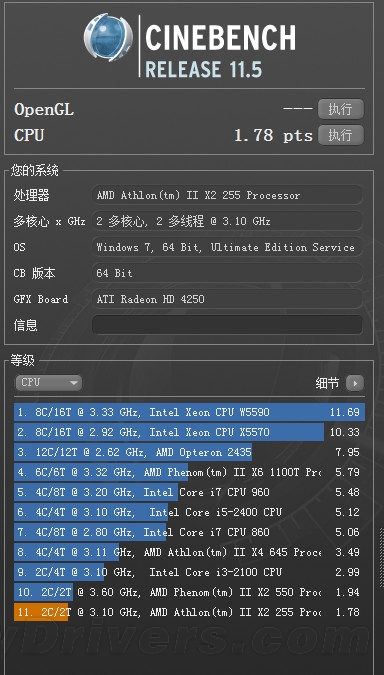The image size is (384, 675).
Task: Click the empty 信息 input field
Action: 227,325
